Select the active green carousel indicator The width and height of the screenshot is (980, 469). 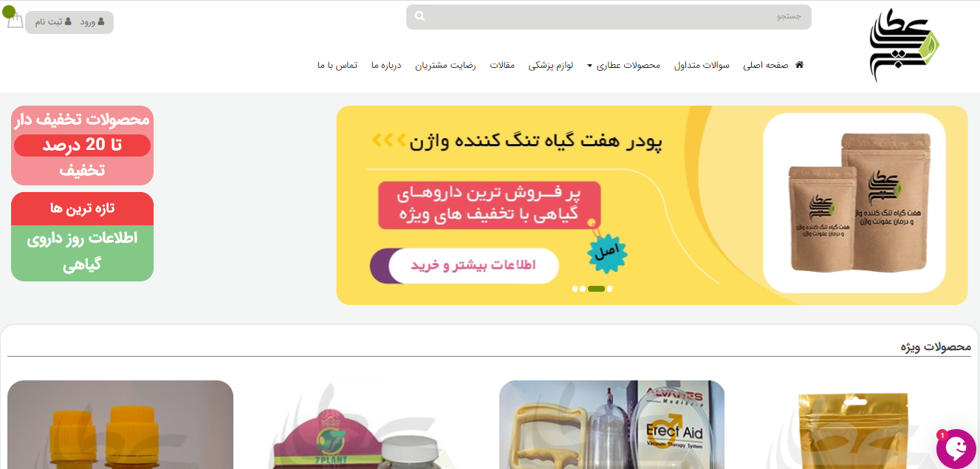point(597,289)
